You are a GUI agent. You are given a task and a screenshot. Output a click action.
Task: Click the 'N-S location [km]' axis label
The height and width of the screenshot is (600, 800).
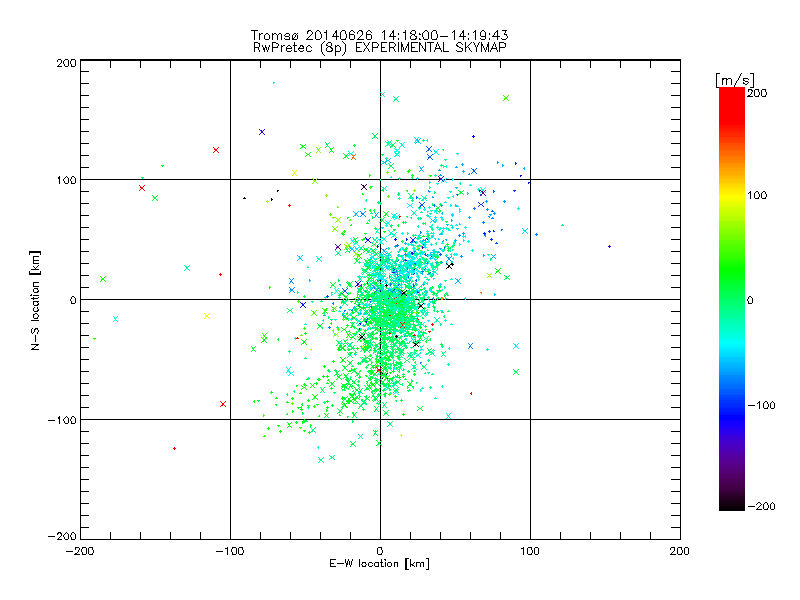(35, 301)
